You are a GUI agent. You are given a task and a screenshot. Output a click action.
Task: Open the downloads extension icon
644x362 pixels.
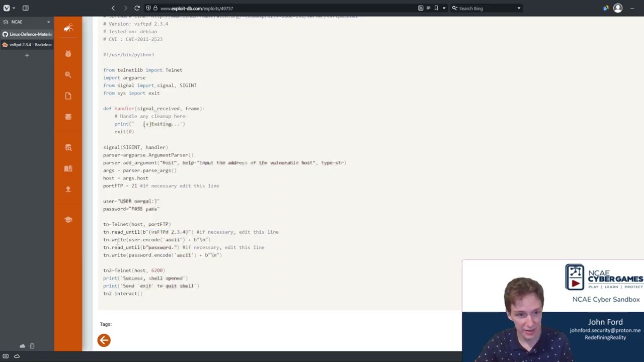tap(606, 8)
